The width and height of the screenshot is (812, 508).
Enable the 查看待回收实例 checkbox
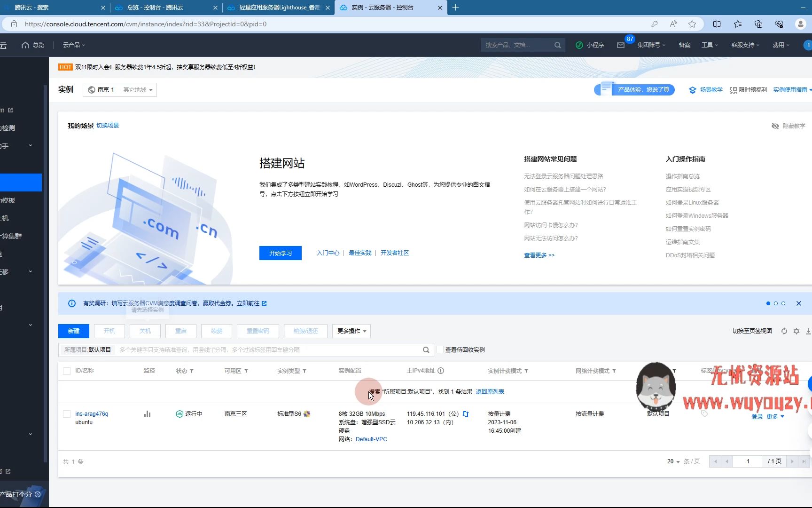click(x=440, y=349)
